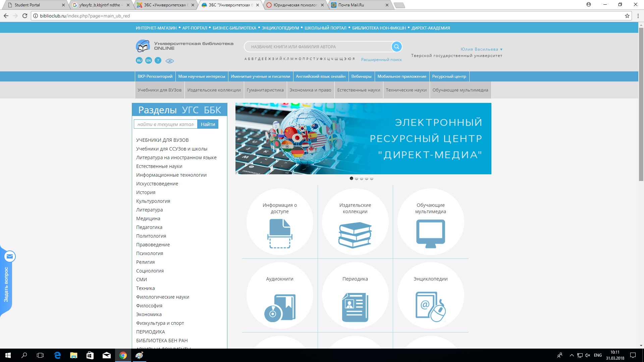
Task: Select the second carousel dot
Action: click(x=357, y=178)
